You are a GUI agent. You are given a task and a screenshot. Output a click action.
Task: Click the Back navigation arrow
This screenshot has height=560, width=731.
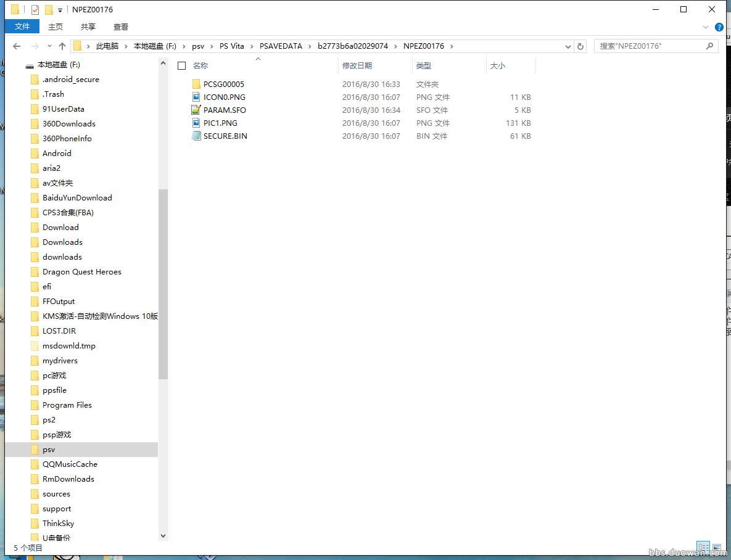pyautogui.click(x=17, y=46)
